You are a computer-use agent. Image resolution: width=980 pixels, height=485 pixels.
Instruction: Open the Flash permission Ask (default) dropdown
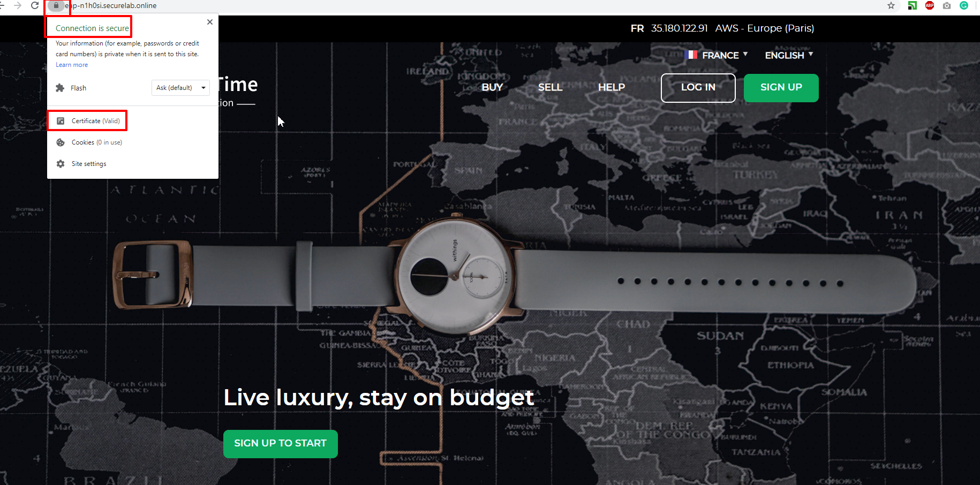pos(180,88)
